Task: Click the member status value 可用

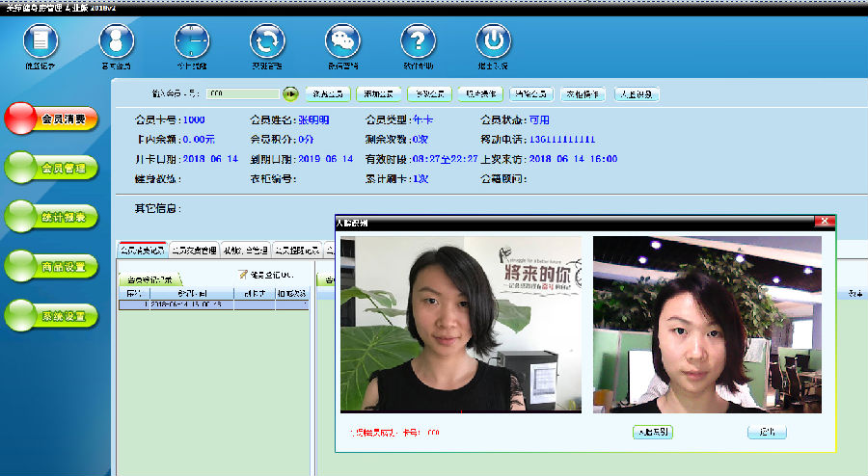Action: click(539, 120)
